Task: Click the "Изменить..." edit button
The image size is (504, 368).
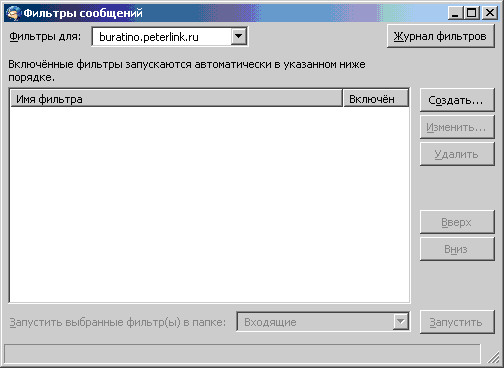Action: tap(457, 127)
